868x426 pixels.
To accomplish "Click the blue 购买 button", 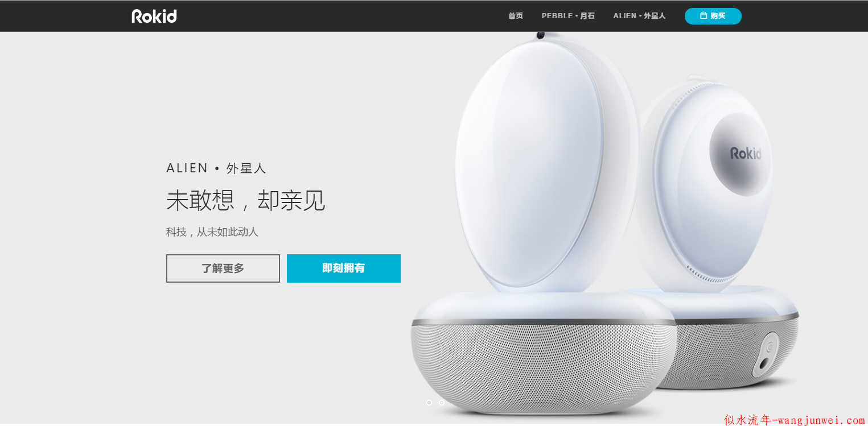I will pyautogui.click(x=713, y=16).
